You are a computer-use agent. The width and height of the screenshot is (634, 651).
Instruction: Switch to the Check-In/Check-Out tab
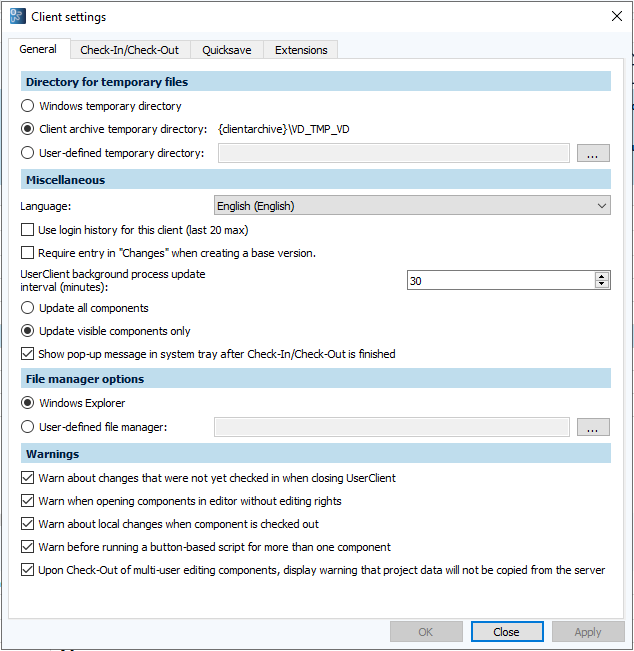(x=131, y=50)
